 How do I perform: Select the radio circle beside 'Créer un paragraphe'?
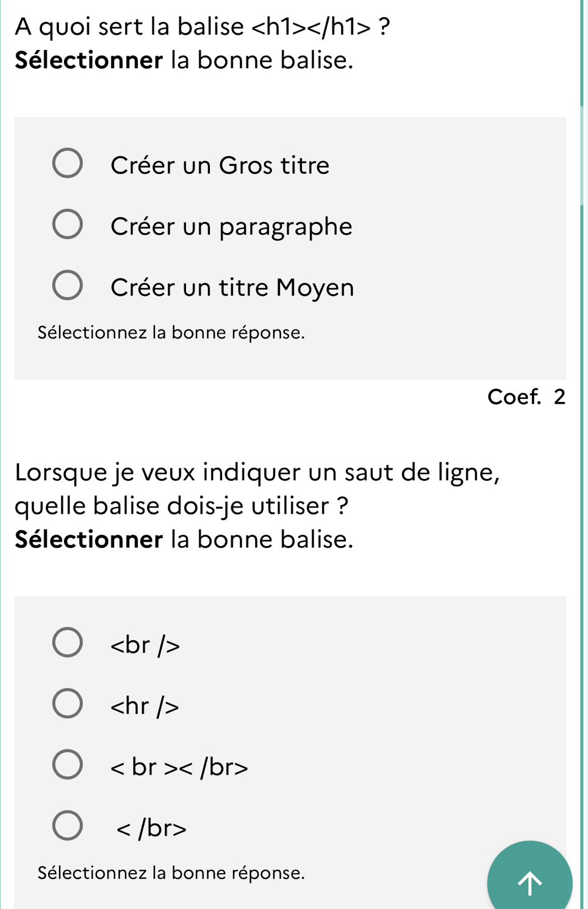(x=67, y=225)
